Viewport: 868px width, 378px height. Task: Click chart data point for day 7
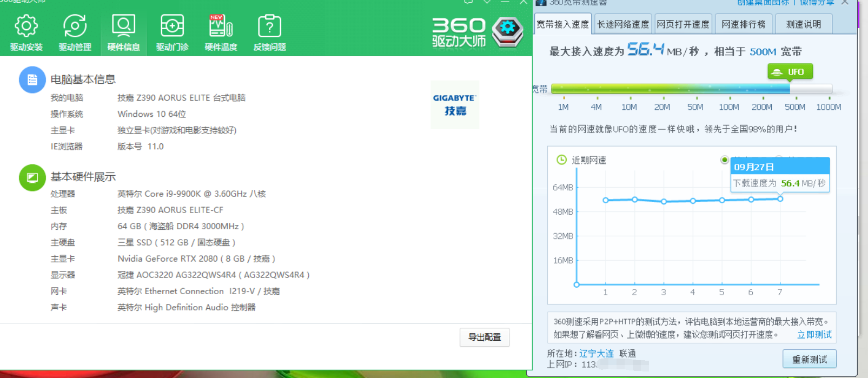point(780,199)
